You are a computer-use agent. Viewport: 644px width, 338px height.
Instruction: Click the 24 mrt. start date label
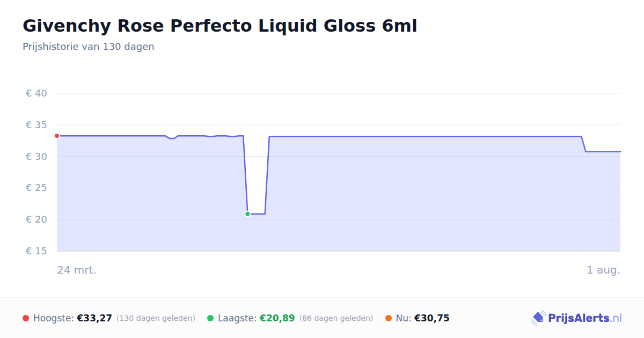77,270
